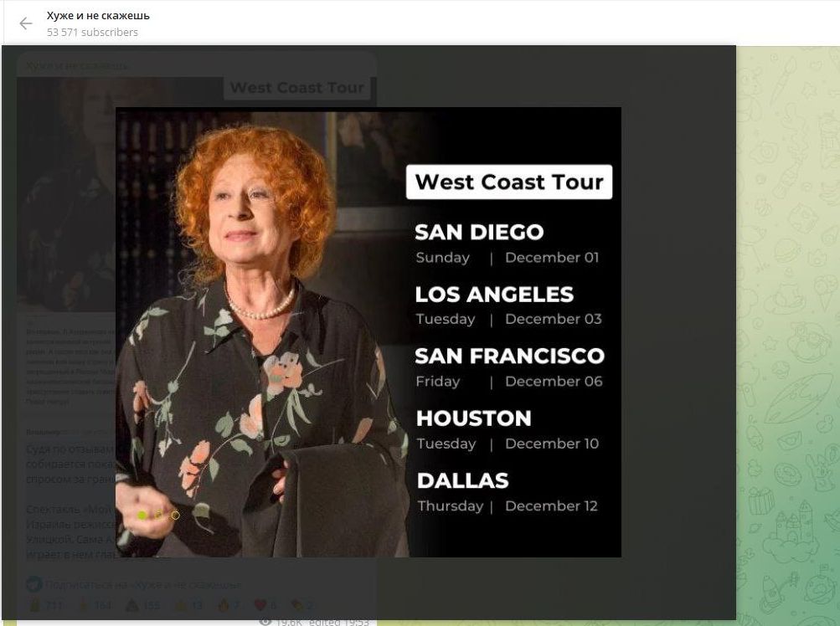Click the reaction showing 13 count

click(188, 605)
